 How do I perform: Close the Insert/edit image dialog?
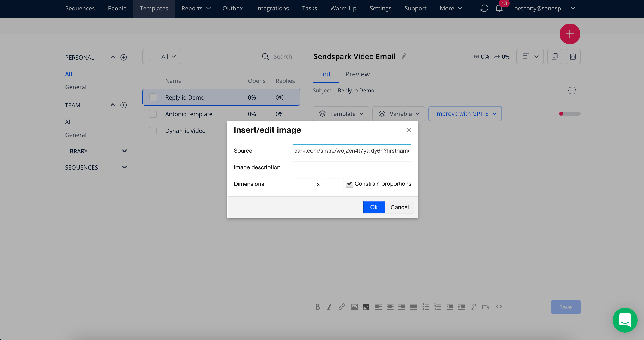tap(409, 130)
